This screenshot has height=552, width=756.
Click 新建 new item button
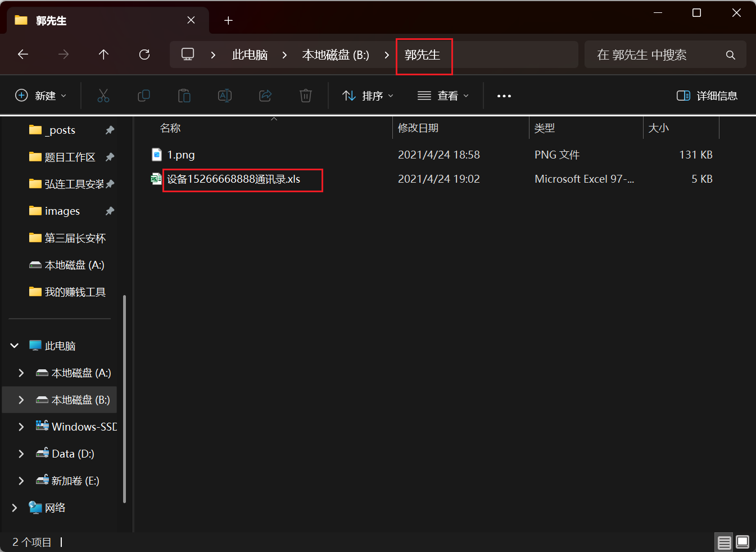click(41, 96)
